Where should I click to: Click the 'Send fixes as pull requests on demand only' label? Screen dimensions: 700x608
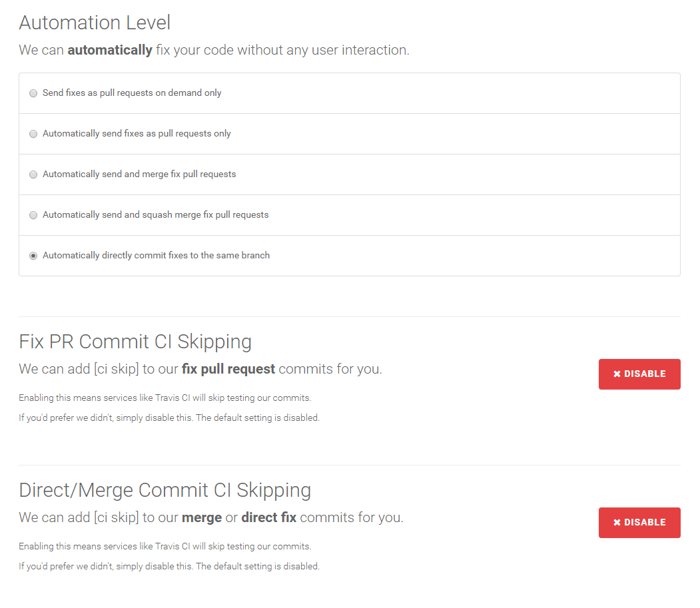coord(132,93)
